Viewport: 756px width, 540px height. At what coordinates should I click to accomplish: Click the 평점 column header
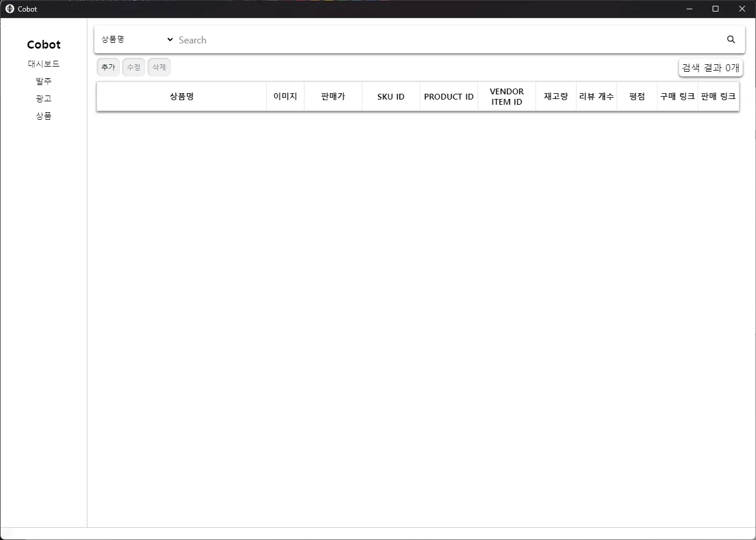[x=637, y=97]
